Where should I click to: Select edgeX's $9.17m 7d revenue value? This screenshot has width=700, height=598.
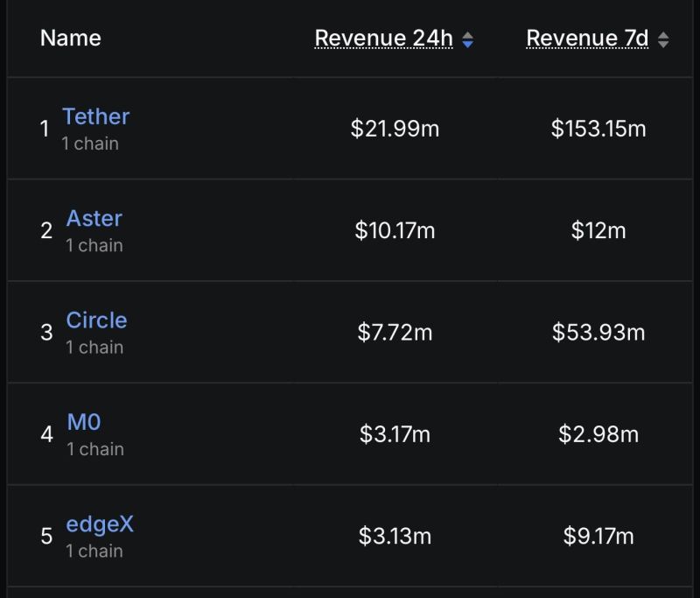pos(598,536)
